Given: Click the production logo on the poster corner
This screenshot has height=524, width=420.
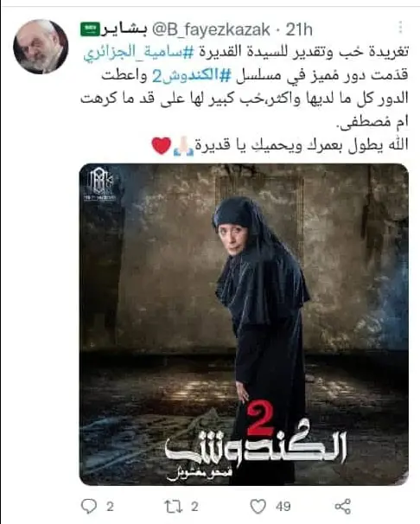Looking at the screenshot, I should [100, 184].
